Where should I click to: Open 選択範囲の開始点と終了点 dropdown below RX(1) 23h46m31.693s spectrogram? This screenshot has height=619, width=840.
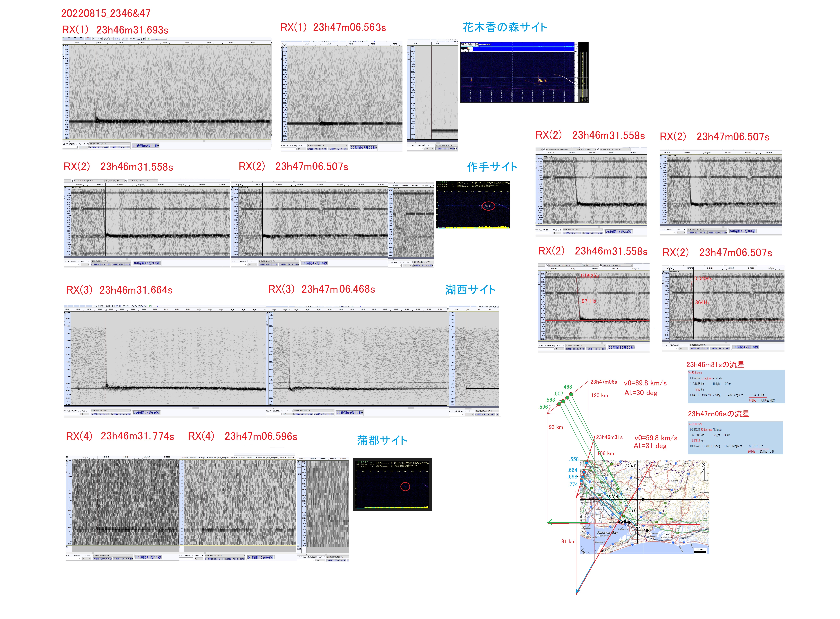click(x=109, y=144)
